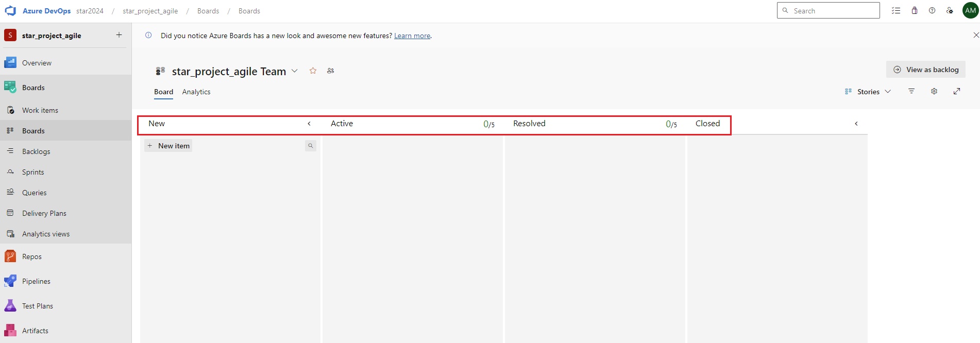This screenshot has width=980, height=343.
Task: Click the last Boards breadcrumb
Action: [x=249, y=11]
